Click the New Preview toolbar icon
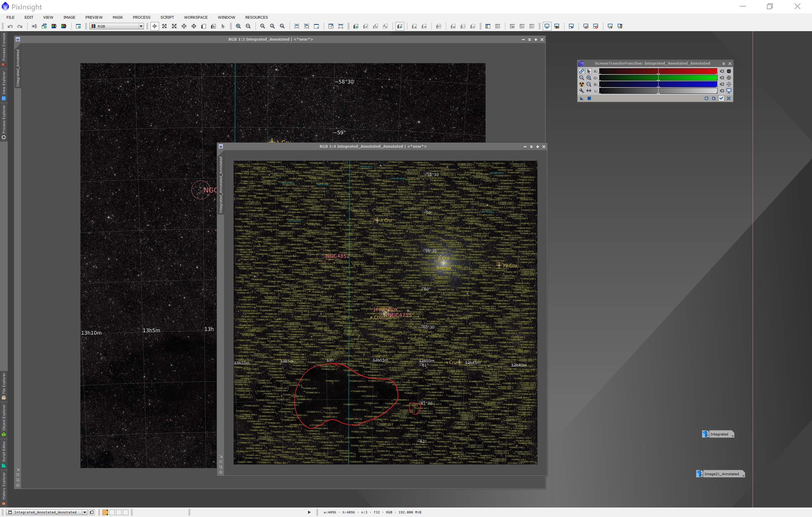 click(x=204, y=26)
